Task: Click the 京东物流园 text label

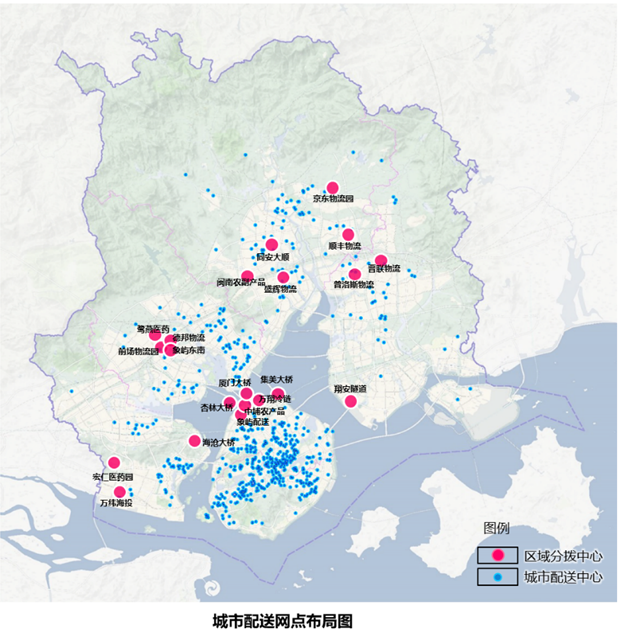Action: click(x=334, y=199)
